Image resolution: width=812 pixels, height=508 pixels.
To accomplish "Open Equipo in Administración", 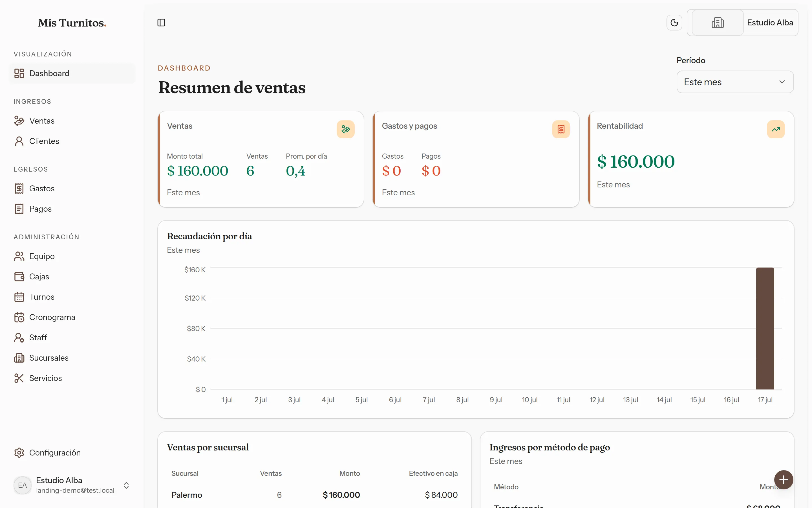I will 72,256.
